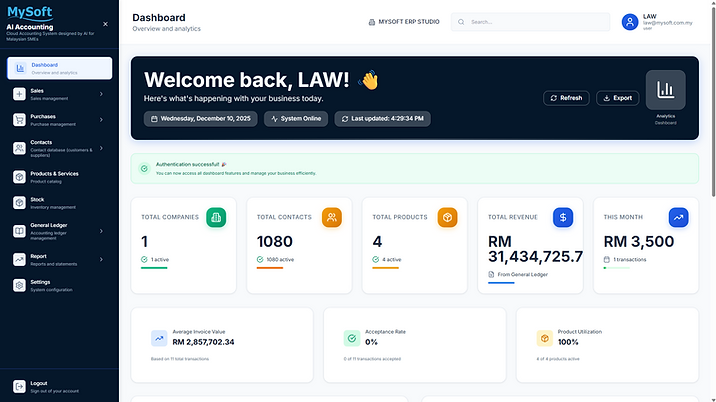This screenshot has width=716, height=402.
Task: Click "law@mysoft.com.my" email text
Action: pos(668,23)
